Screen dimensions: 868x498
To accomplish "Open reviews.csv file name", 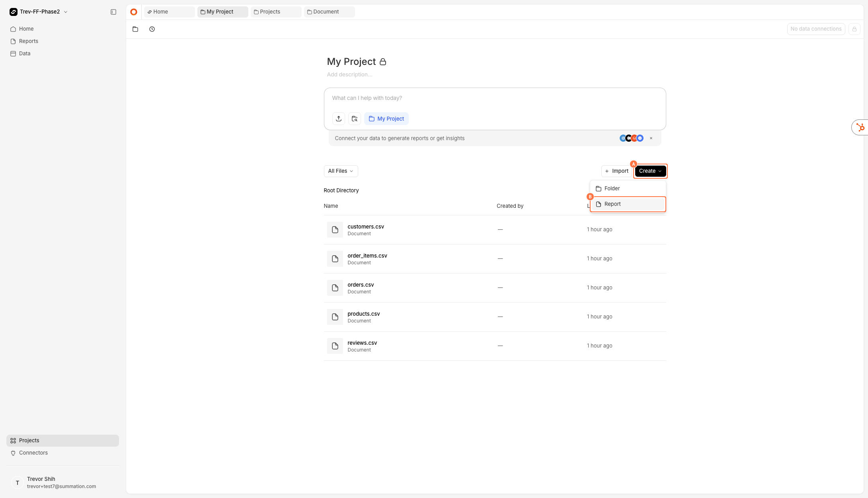I will (362, 343).
